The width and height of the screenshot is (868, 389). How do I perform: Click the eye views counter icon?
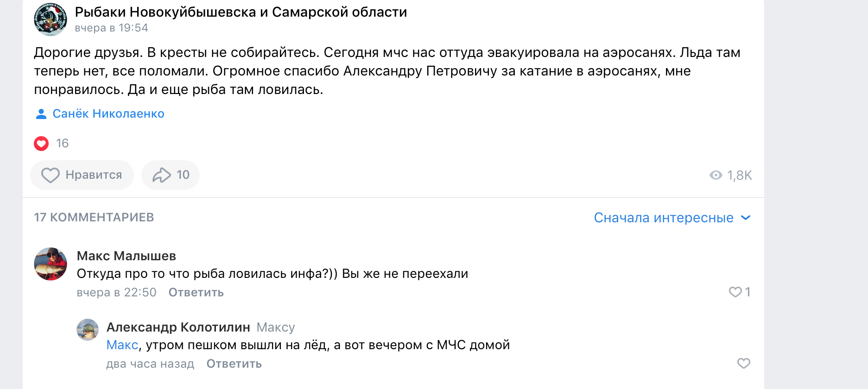pos(716,175)
